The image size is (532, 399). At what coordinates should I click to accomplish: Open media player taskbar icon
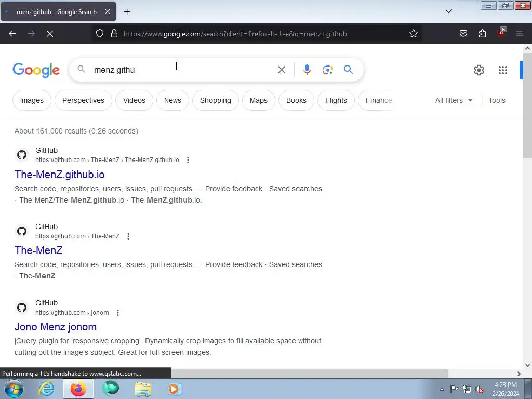coord(175,389)
